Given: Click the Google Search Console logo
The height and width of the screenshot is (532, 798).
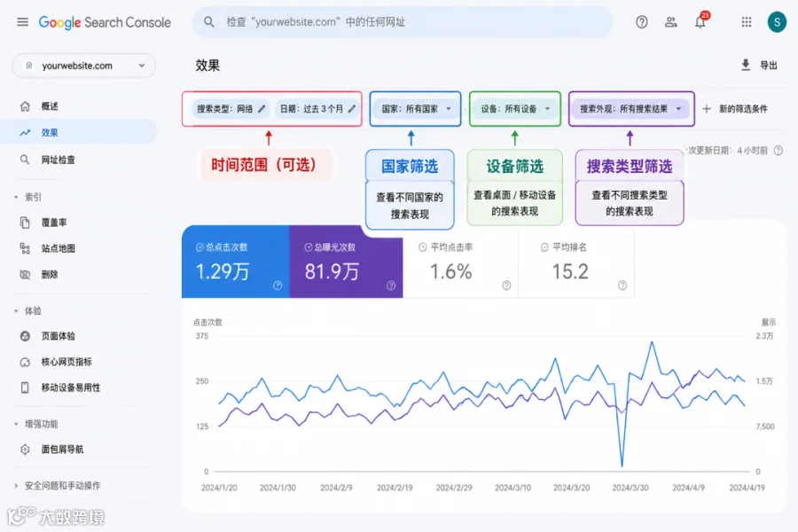Looking at the screenshot, I should pyautogui.click(x=105, y=22).
